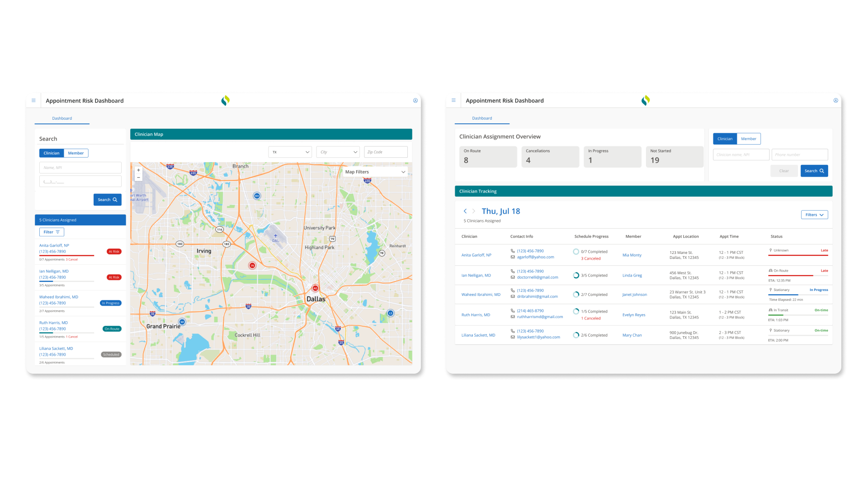Click the red AG map marker near Dallas
Image resolution: width=868 pixels, height=488 pixels.
pyautogui.click(x=315, y=288)
